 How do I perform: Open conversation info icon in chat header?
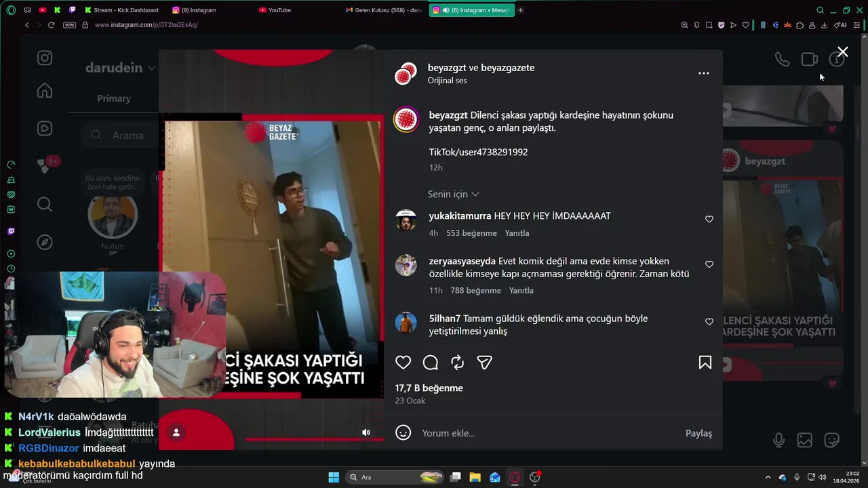pos(837,60)
